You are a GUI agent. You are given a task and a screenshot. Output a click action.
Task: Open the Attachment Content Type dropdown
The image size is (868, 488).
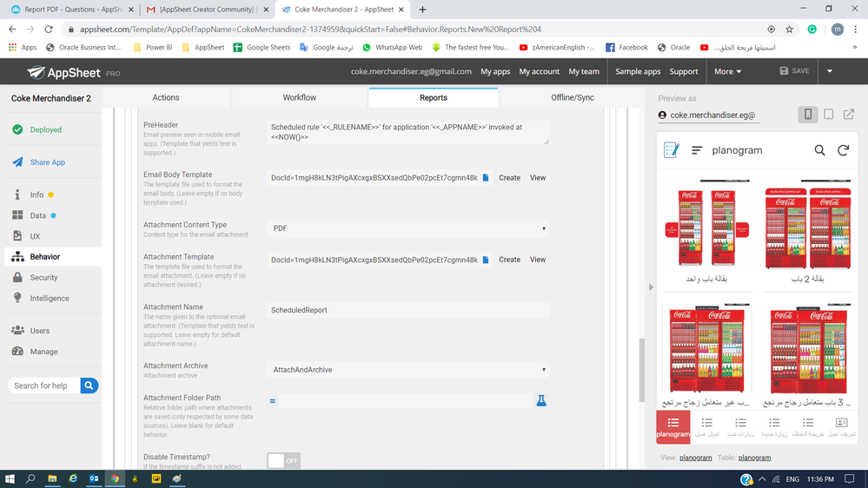(x=408, y=228)
